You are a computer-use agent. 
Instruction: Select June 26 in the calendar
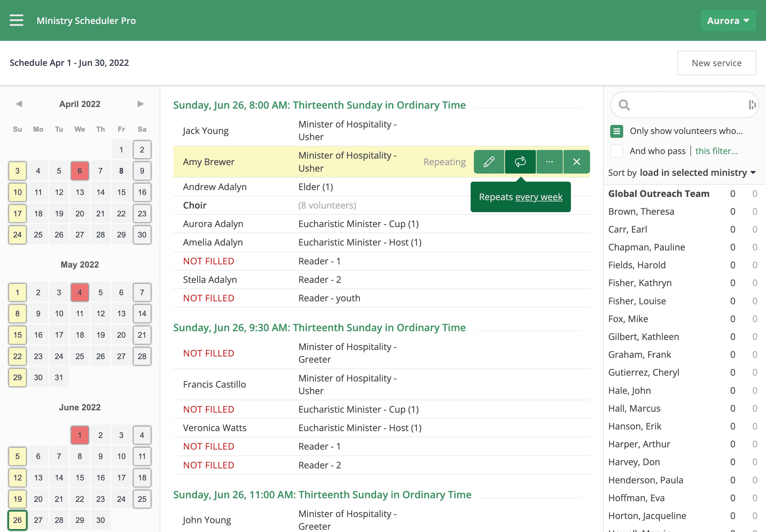17,520
